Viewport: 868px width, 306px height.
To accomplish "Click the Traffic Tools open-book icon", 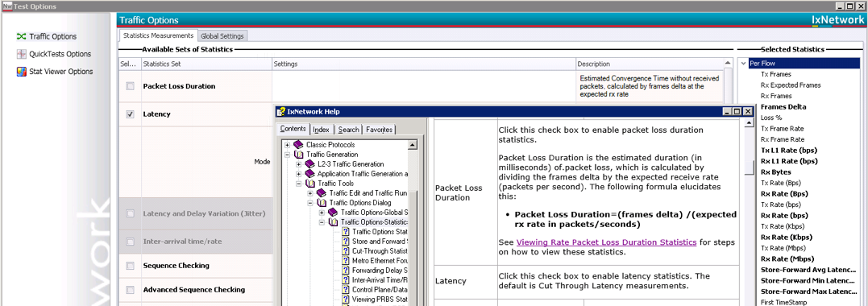I will (310, 183).
